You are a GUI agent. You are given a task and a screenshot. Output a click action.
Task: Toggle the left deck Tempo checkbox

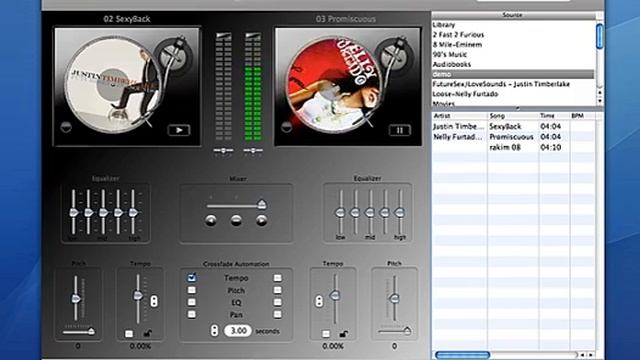tap(129, 334)
